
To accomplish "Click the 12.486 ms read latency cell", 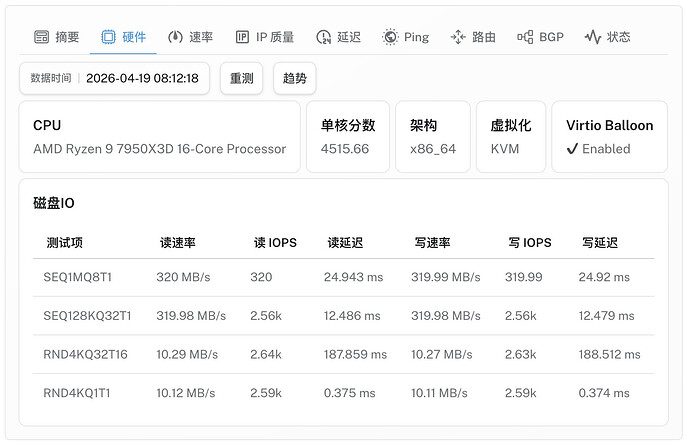I will tap(352, 316).
